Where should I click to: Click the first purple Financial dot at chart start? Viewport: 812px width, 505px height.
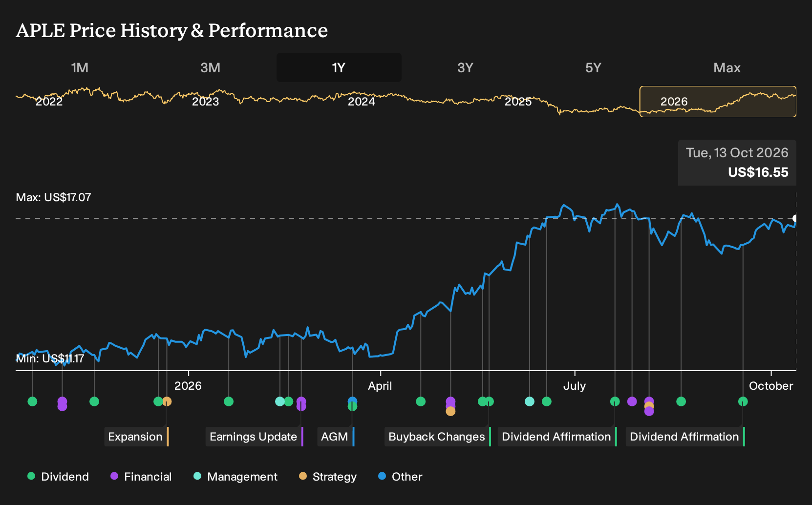pyautogui.click(x=62, y=401)
